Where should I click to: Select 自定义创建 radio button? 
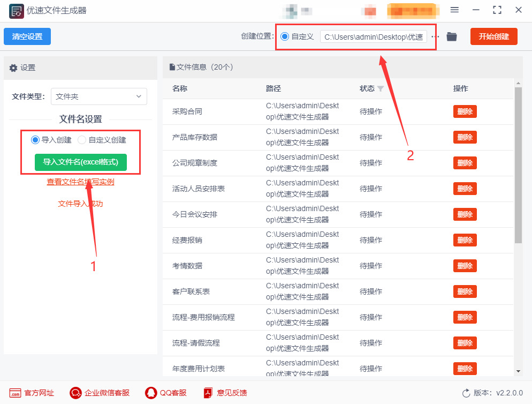click(82, 140)
